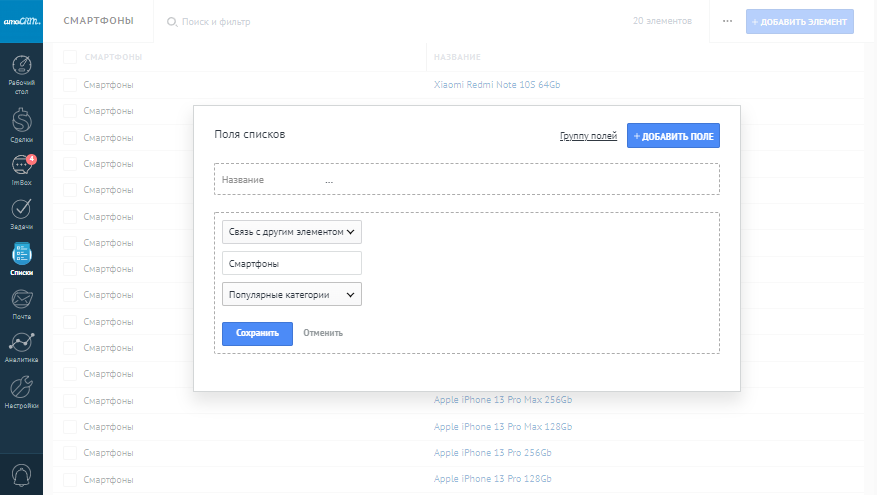
Task: Check the Apple iPhone 13 Pro 128Gb checkbox
Action: [70, 478]
